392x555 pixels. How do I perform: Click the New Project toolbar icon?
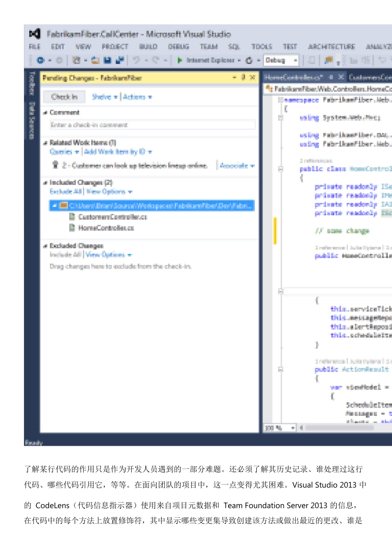[76, 60]
